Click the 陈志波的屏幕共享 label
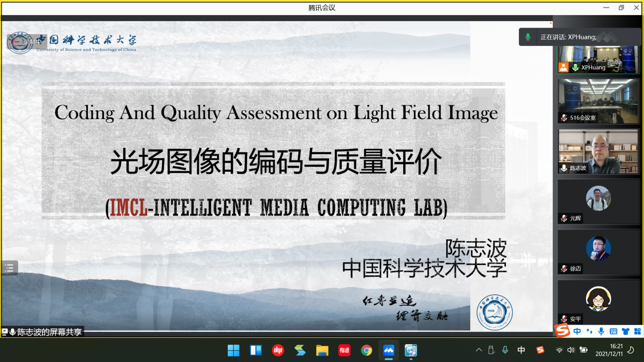The image size is (644, 362). 49,332
